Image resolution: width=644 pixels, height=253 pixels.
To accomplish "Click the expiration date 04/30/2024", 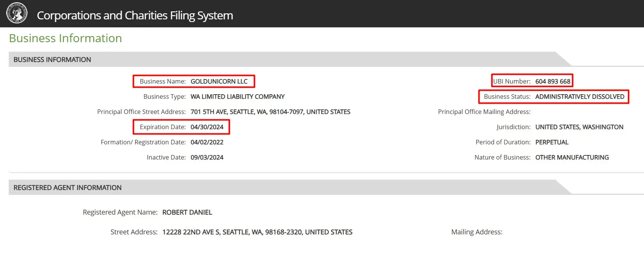I will point(207,127).
